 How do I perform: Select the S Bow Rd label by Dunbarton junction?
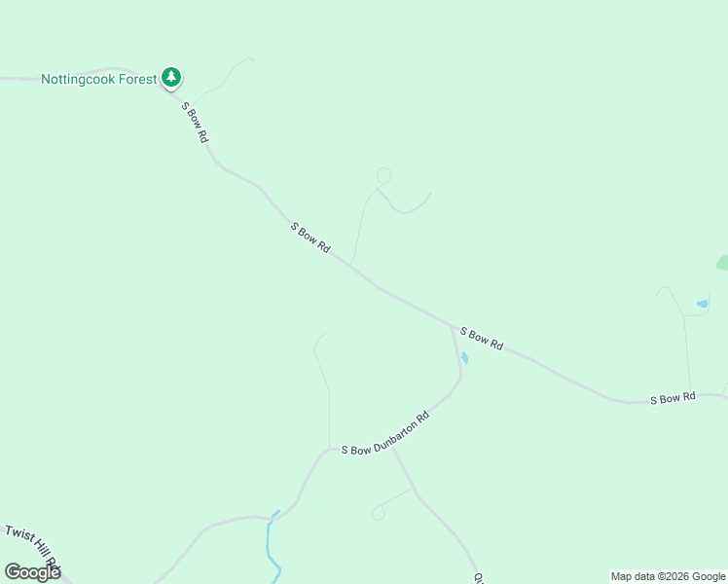[x=482, y=339]
